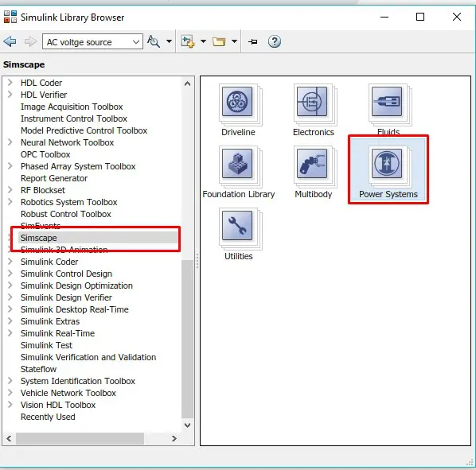Expand the Vision HDL Toolbox node
The width and height of the screenshot is (476, 470).
tap(10, 405)
